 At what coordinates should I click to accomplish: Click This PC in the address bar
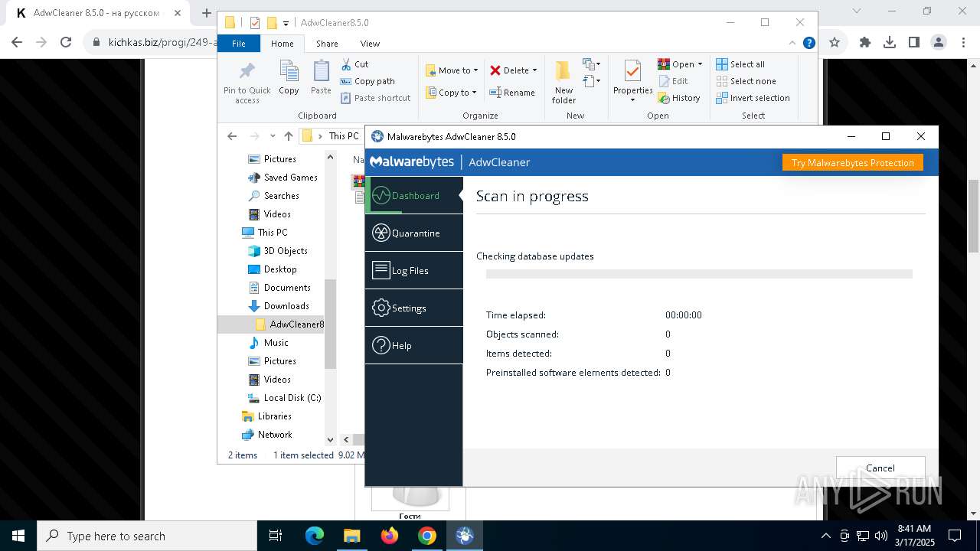point(344,135)
